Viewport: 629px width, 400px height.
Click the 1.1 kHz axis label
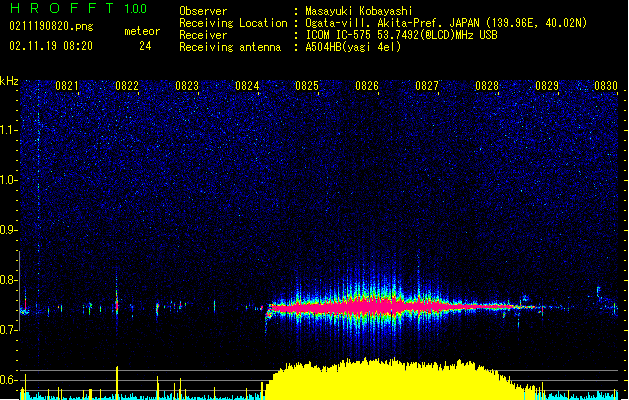9,130
